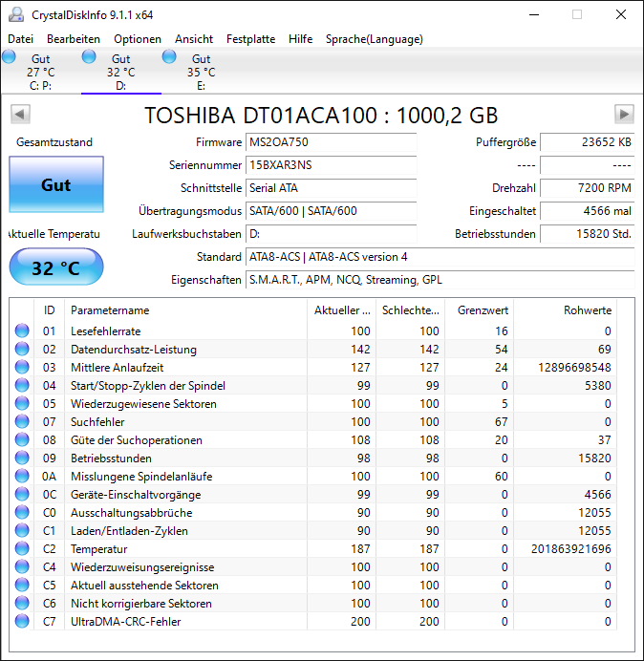Open the Sprache(Language) menu
The width and height of the screenshot is (644, 661).
[x=375, y=39]
